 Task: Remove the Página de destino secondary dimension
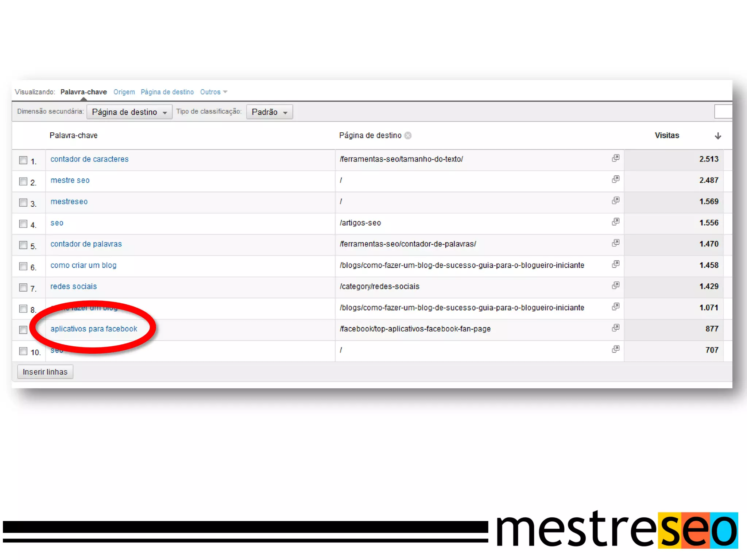[408, 136]
